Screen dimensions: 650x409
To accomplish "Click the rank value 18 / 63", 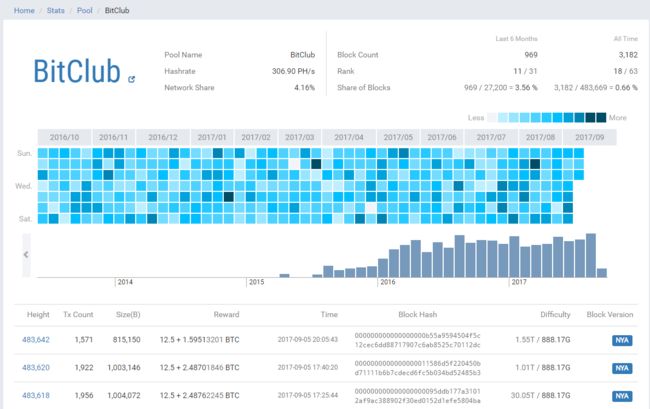I will (626, 71).
